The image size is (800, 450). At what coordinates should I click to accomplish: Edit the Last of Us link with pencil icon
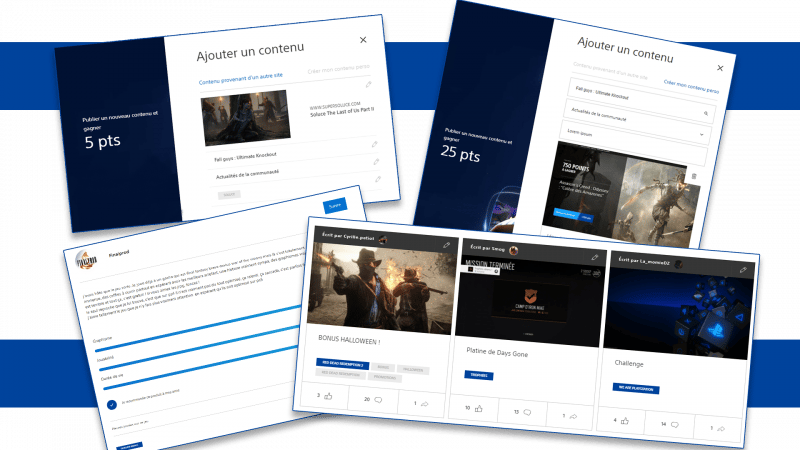368,85
